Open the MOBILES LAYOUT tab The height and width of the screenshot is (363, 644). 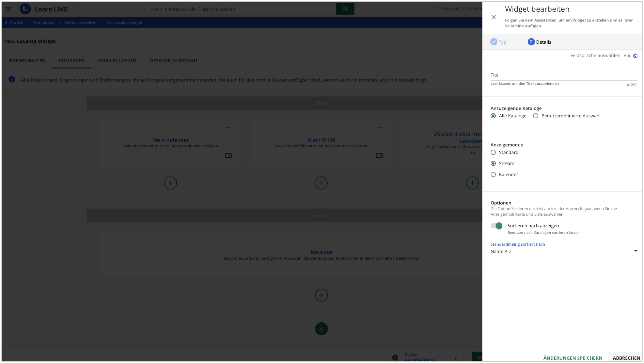(x=117, y=61)
